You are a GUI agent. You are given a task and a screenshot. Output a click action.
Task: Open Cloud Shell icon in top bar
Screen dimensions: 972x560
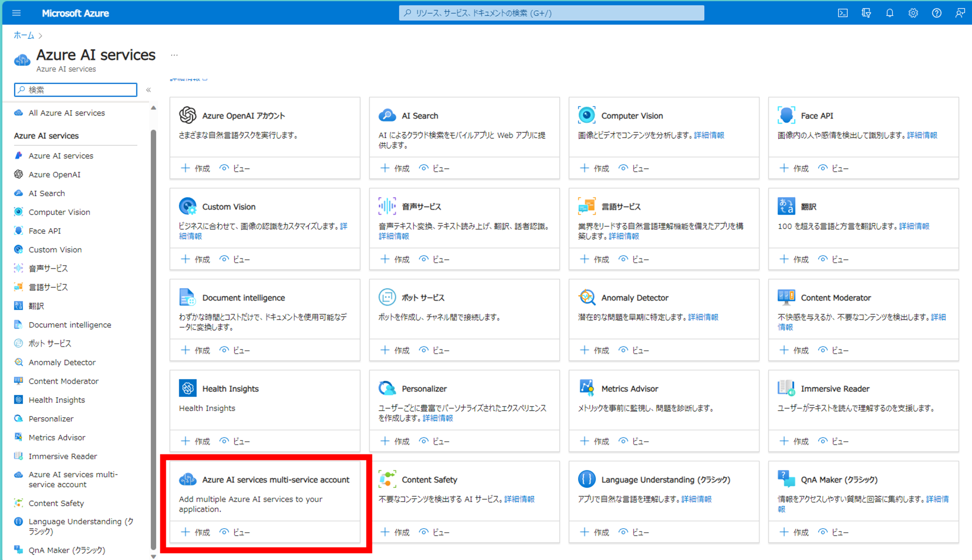[x=843, y=13]
